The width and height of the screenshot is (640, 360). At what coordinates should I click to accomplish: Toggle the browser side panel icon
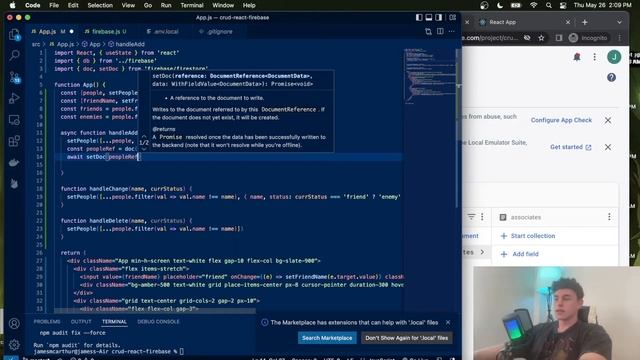coord(559,38)
